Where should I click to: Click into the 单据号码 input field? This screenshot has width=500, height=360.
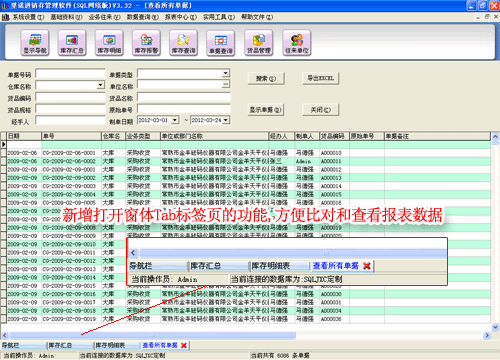coord(70,74)
